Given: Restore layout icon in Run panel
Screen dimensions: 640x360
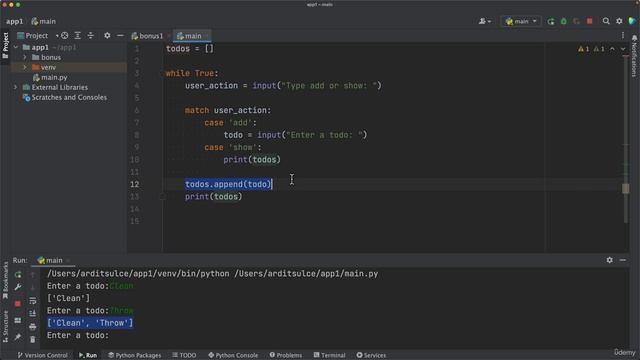Looking at the screenshot, I should (x=18, y=321).
